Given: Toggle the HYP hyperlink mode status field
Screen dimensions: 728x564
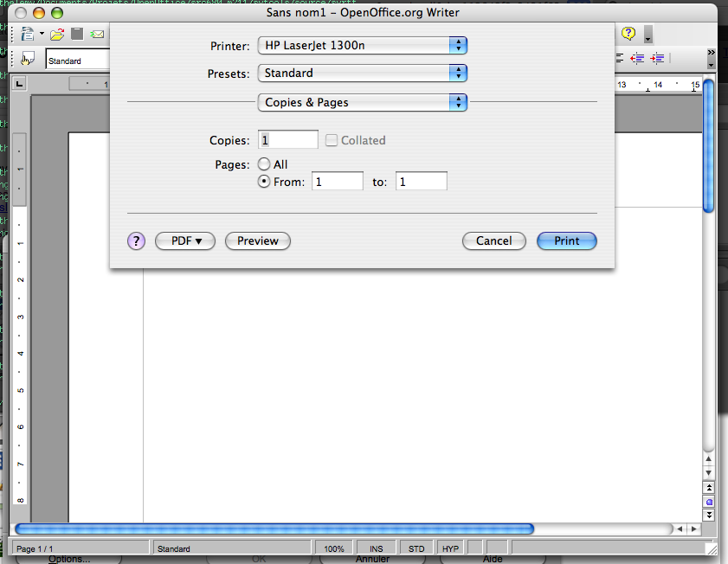Looking at the screenshot, I should (450, 548).
